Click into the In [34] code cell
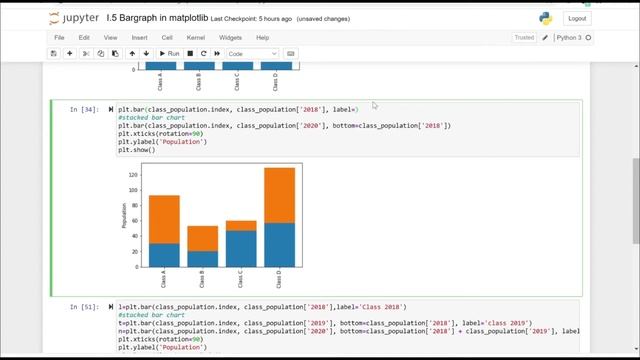The image size is (640, 360). pyautogui.click(x=348, y=129)
